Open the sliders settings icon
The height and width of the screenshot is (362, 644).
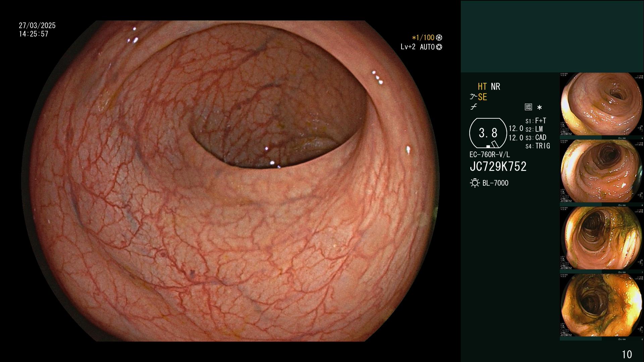coord(528,107)
